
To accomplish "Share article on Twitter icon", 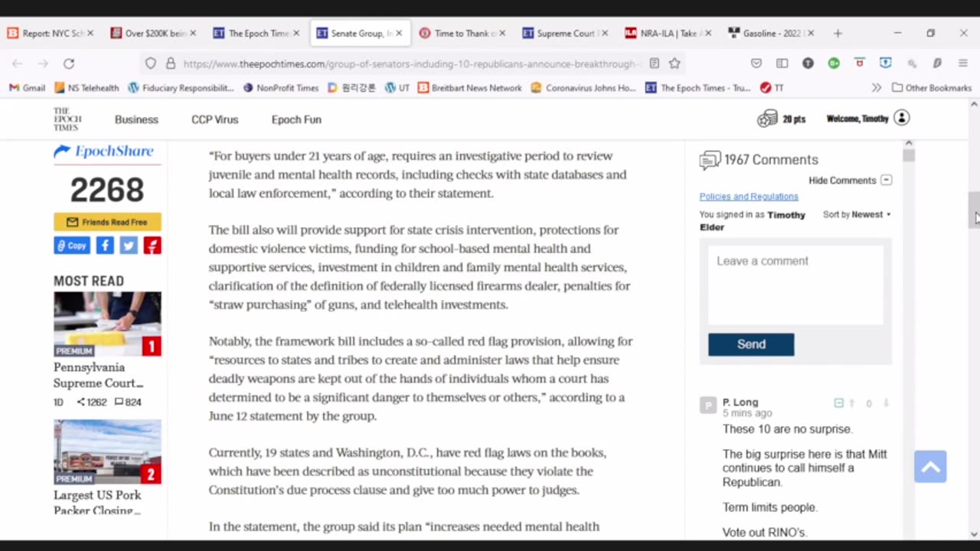I will coord(129,246).
